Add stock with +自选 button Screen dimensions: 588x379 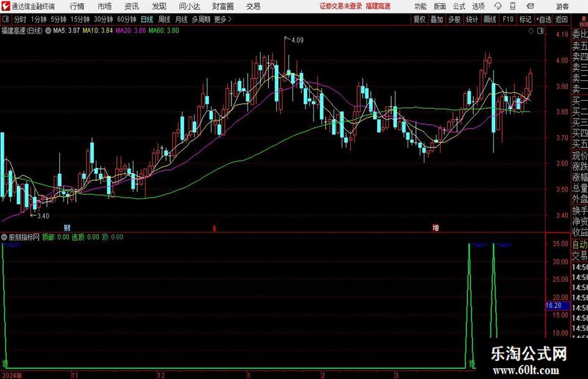[x=544, y=19]
